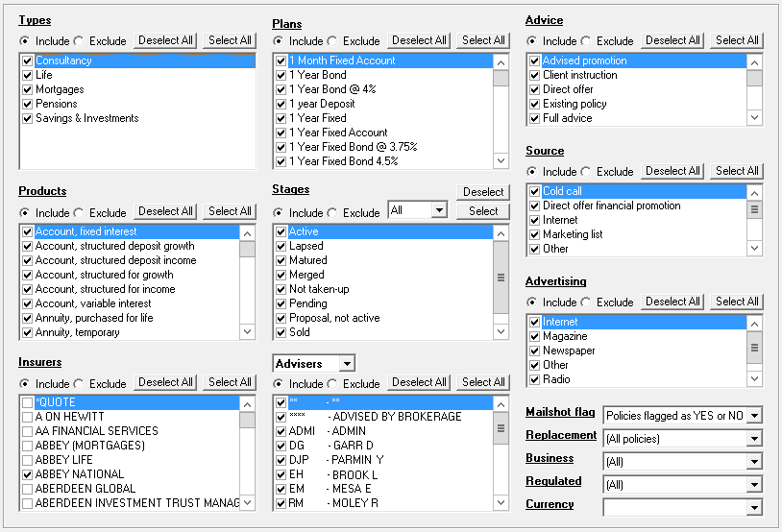Image resolution: width=782 pixels, height=532 pixels.
Task: Tick the *QUOTE insurer checkbox
Action: (28, 402)
